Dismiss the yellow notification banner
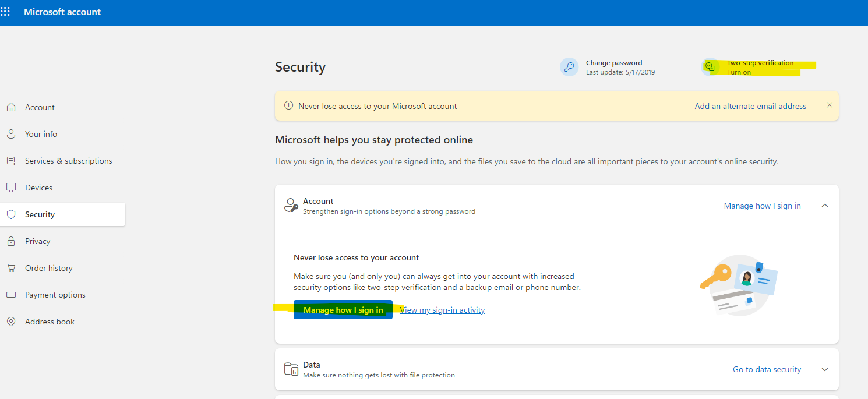This screenshot has width=868, height=399. click(x=830, y=105)
